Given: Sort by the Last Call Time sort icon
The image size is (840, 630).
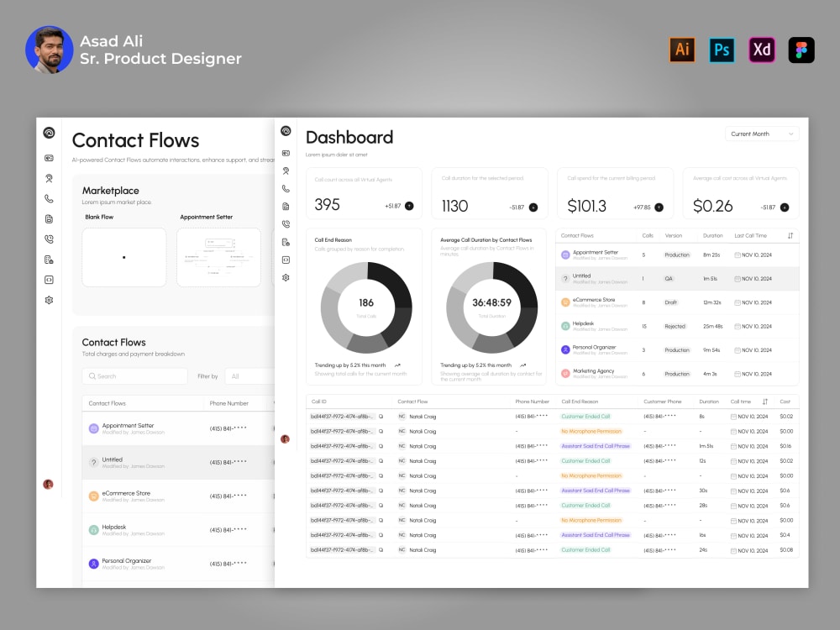Looking at the screenshot, I should (790, 236).
